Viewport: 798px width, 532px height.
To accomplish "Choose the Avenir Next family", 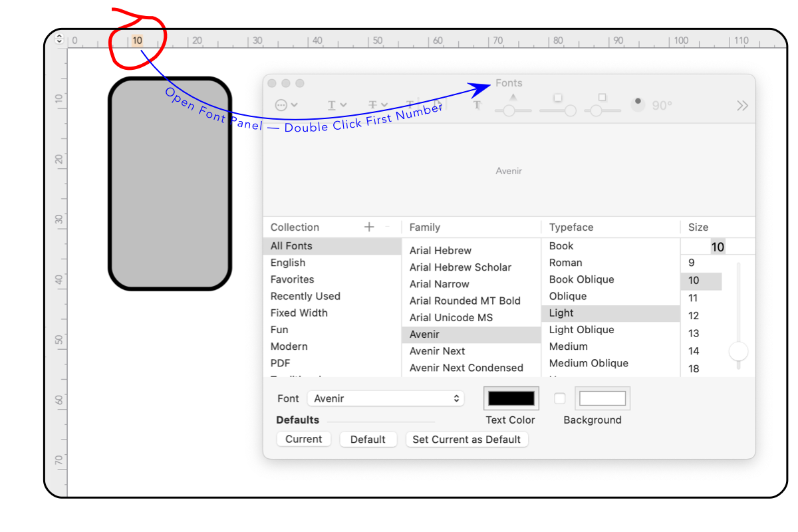I will click(471, 351).
